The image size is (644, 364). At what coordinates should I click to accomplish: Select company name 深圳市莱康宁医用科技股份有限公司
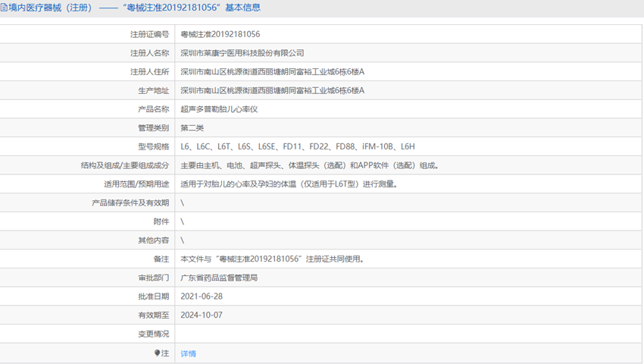(x=242, y=53)
